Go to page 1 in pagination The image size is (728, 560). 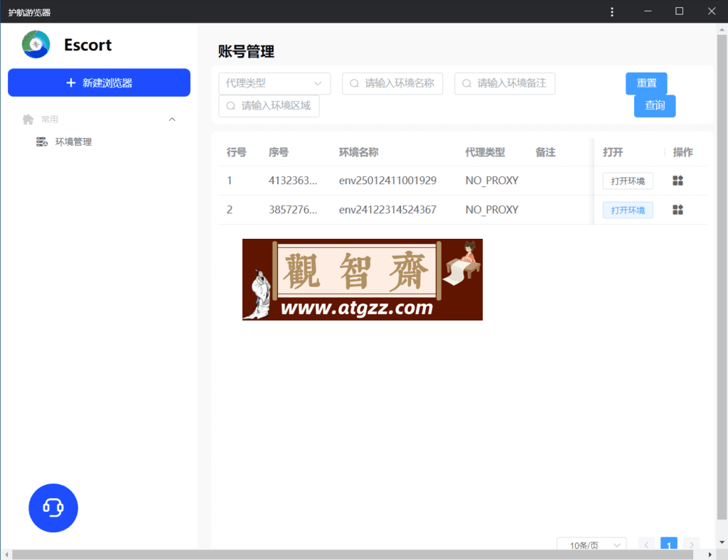coord(668,544)
